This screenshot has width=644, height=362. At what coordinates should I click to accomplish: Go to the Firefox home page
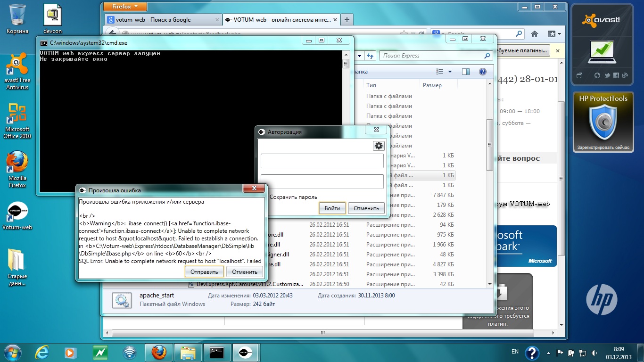[535, 34]
